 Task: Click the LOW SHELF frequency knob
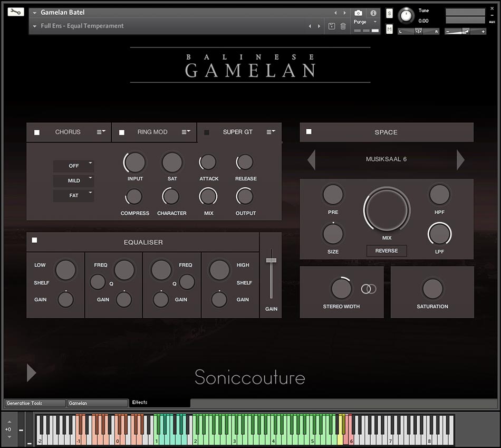click(x=65, y=270)
